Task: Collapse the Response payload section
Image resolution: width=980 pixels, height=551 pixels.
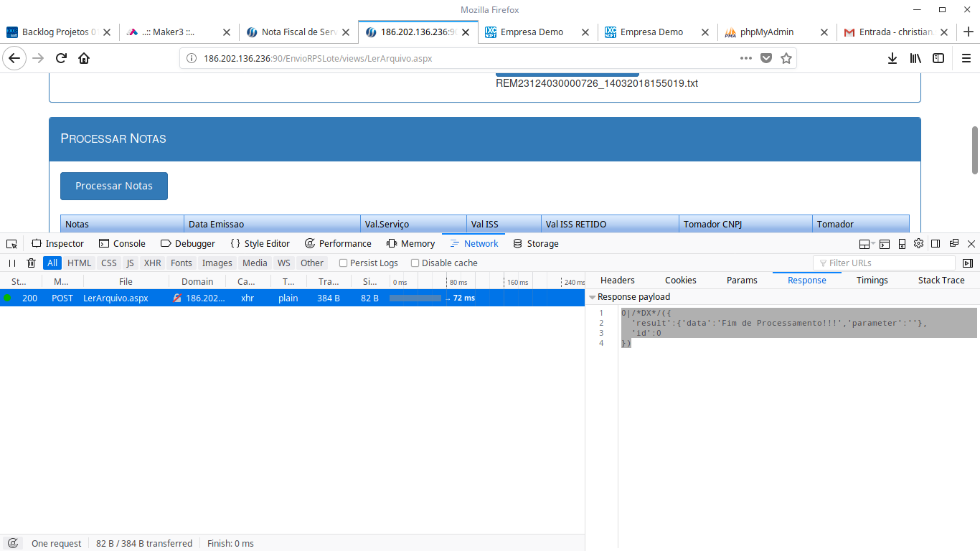Action: tap(593, 297)
